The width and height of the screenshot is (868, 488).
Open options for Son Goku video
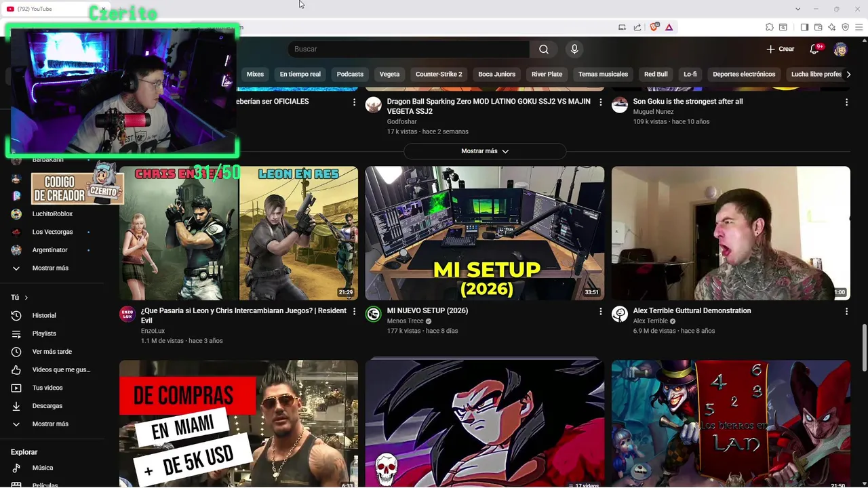[x=846, y=102]
